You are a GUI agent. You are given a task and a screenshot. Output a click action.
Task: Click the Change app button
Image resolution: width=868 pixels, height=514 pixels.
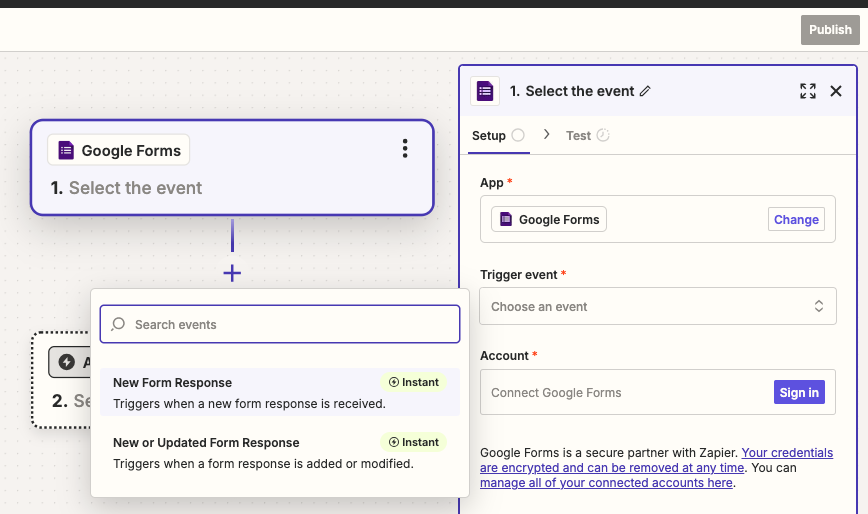796,219
